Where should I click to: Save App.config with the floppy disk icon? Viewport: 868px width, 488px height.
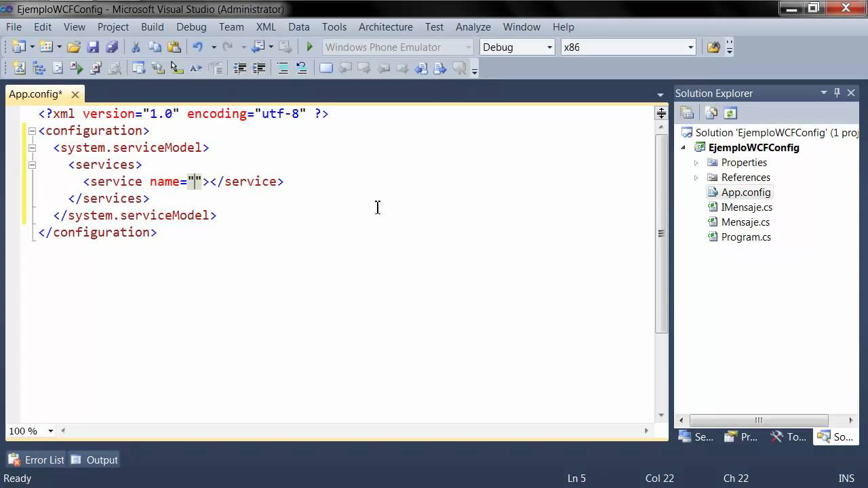[x=93, y=47]
